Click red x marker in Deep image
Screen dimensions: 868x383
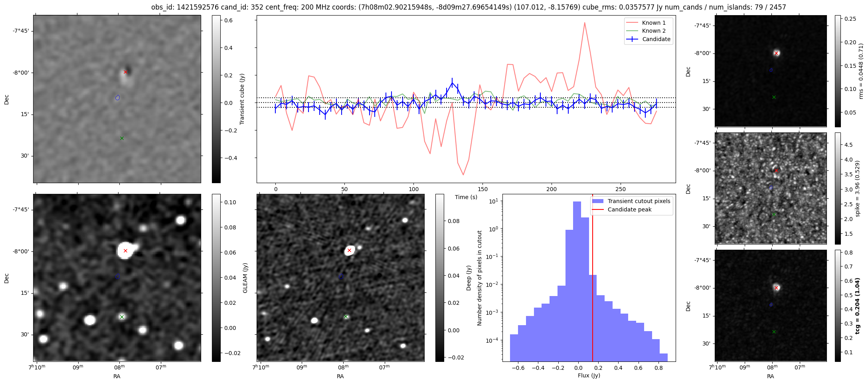pos(349,251)
